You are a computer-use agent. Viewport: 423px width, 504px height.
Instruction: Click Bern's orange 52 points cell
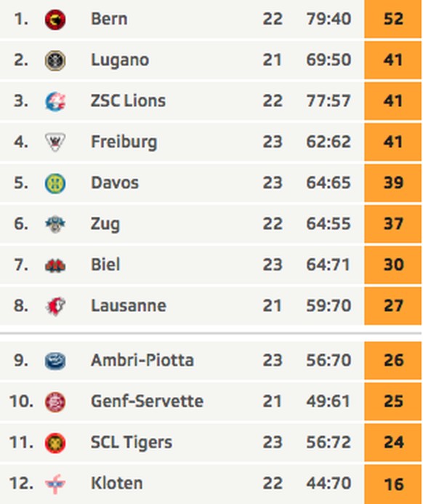[392, 19]
